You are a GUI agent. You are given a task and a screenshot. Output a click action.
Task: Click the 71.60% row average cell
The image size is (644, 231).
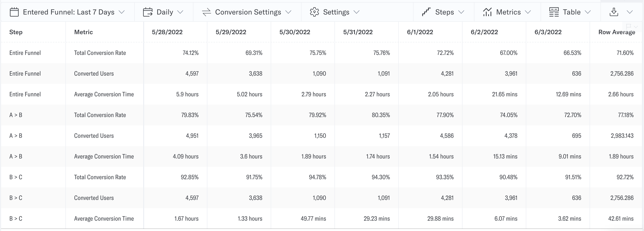[625, 53]
